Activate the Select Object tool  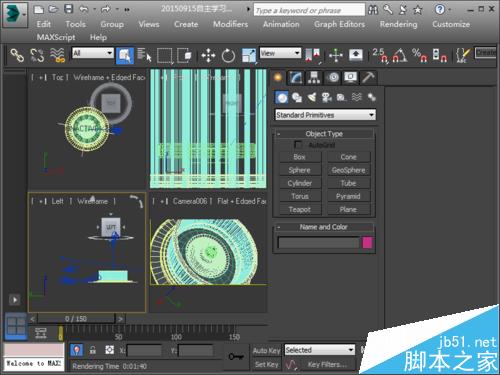click(125, 55)
